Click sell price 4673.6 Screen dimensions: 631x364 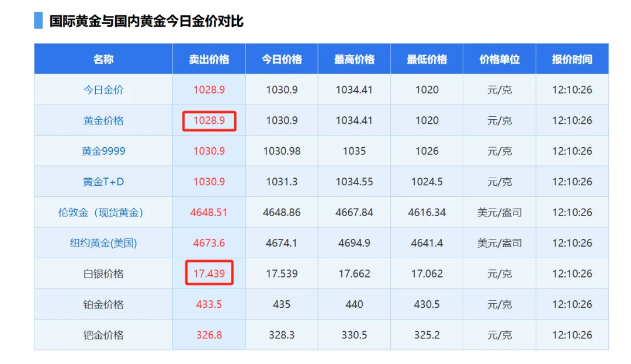[209, 243]
